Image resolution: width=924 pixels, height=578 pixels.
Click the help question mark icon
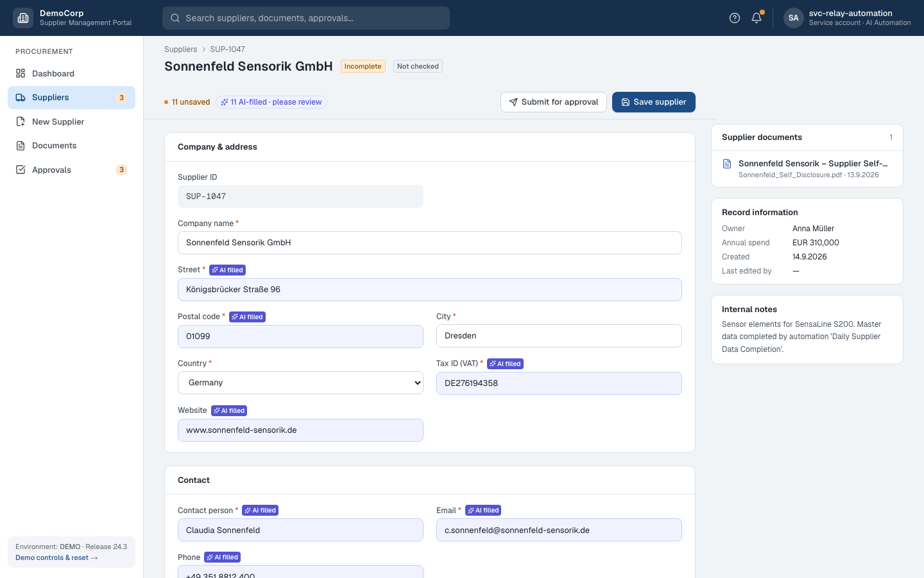735,18
